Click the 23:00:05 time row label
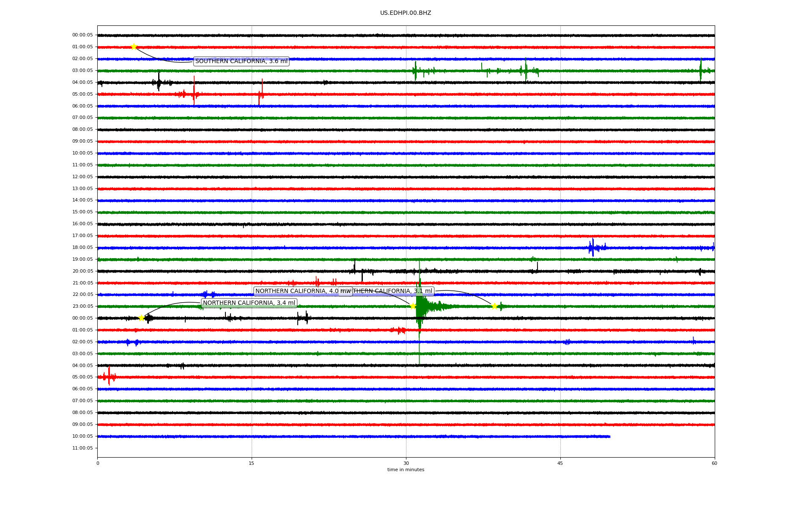This screenshot has width=812, height=508. [82, 306]
